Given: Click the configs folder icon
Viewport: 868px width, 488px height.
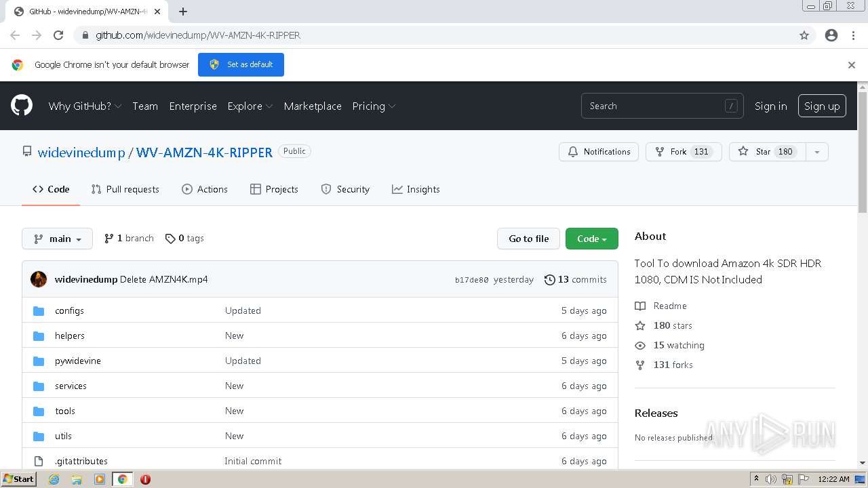Looking at the screenshot, I should coord(39,310).
